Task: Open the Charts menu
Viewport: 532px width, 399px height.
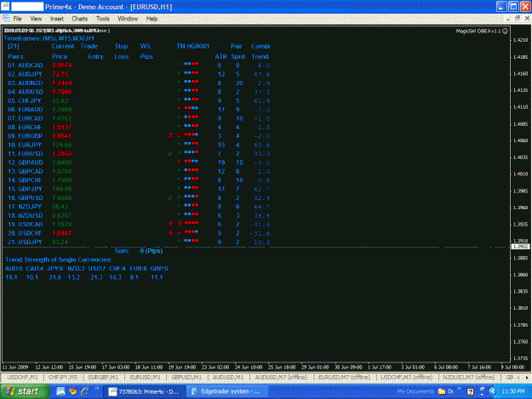Action: [x=80, y=19]
